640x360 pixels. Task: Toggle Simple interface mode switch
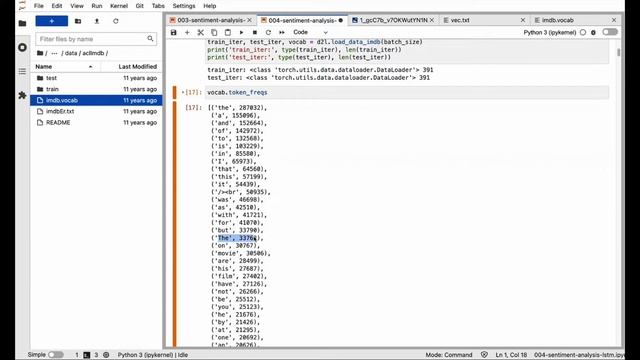tap(56, 355)
